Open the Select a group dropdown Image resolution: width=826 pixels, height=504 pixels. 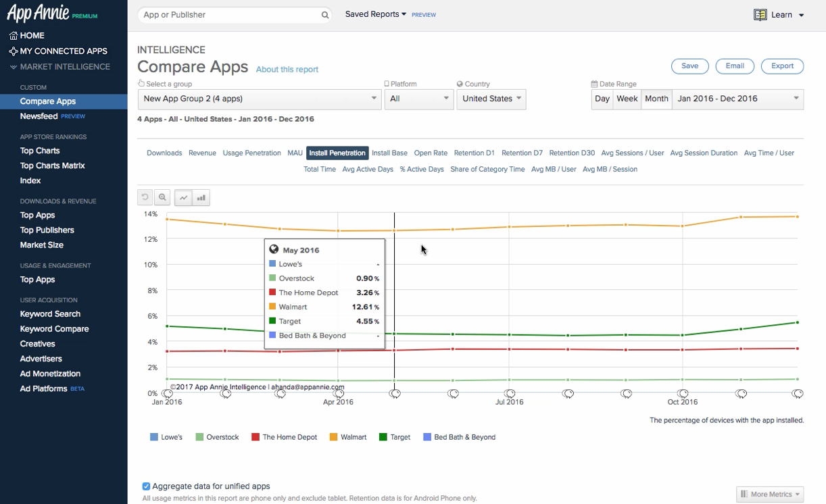(x=260, y=99)
